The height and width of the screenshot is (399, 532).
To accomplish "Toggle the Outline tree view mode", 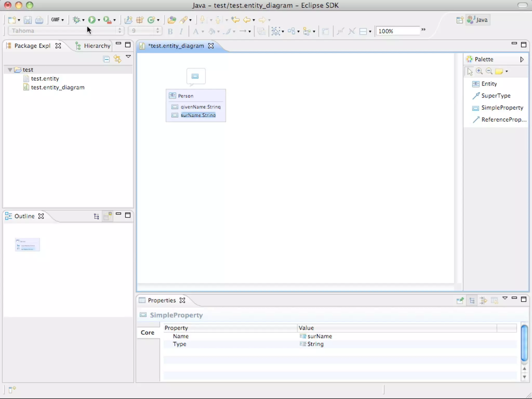I will tap(96, 216).
